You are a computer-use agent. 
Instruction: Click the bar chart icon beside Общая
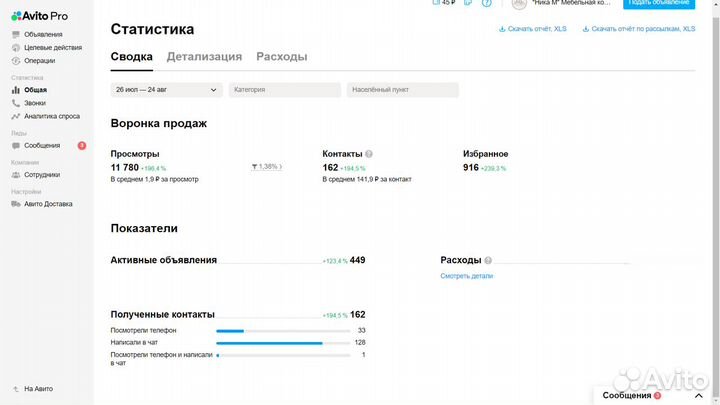pos(16,90)
